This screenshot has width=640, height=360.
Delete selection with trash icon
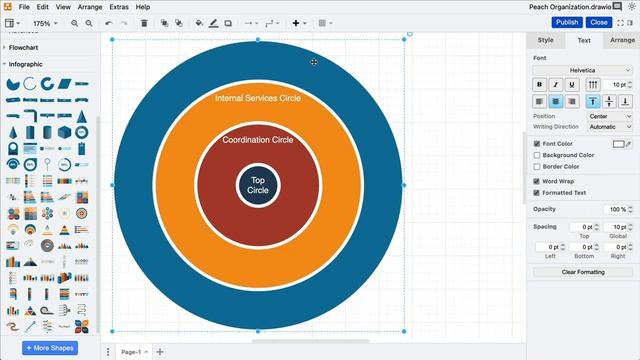144,23
